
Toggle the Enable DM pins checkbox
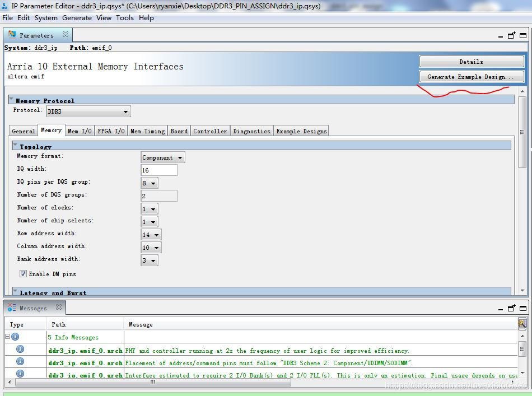[x=23, y=273]
